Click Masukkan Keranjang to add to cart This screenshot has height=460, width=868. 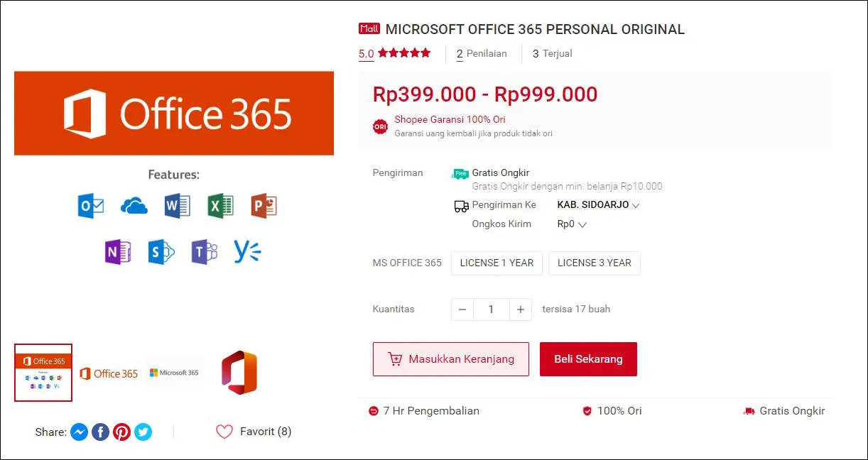(x=450, y=359)
